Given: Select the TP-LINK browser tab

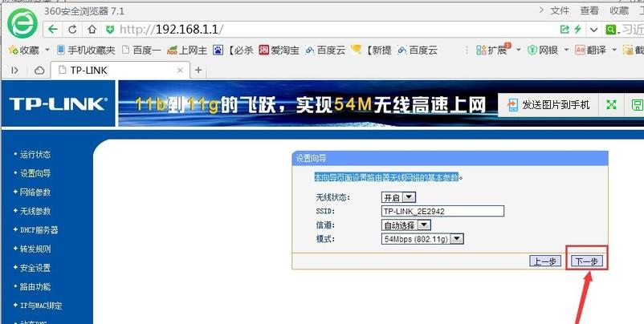Looking at the screenshot, I should pos(120,70).
